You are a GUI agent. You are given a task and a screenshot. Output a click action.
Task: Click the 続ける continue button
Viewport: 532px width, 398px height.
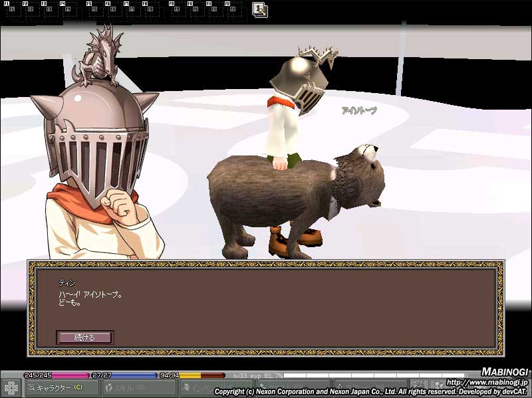[x=85, y=338]
